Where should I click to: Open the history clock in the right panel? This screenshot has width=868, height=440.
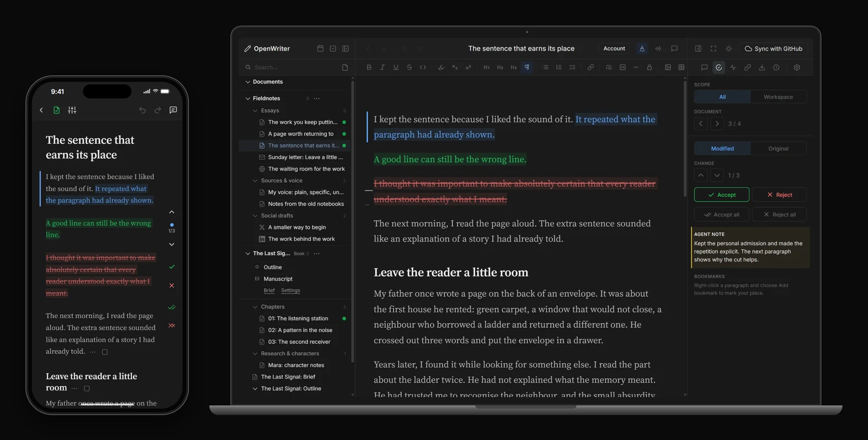(776, 67)
